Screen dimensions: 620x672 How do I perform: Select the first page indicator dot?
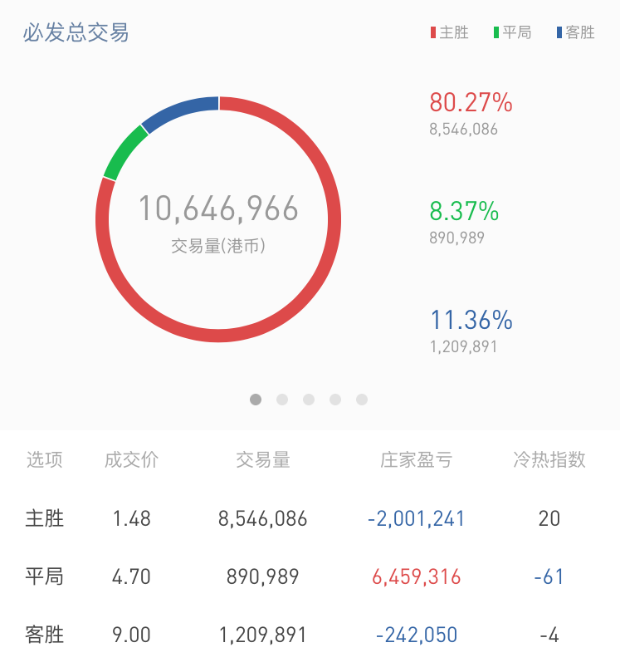pos(256,400)
